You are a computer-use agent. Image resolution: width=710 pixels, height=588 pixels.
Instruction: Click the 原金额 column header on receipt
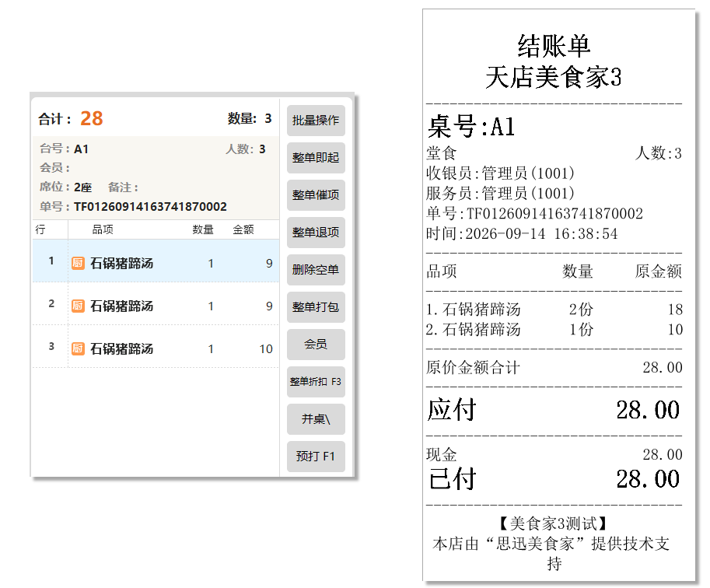(x=659, y=271)
